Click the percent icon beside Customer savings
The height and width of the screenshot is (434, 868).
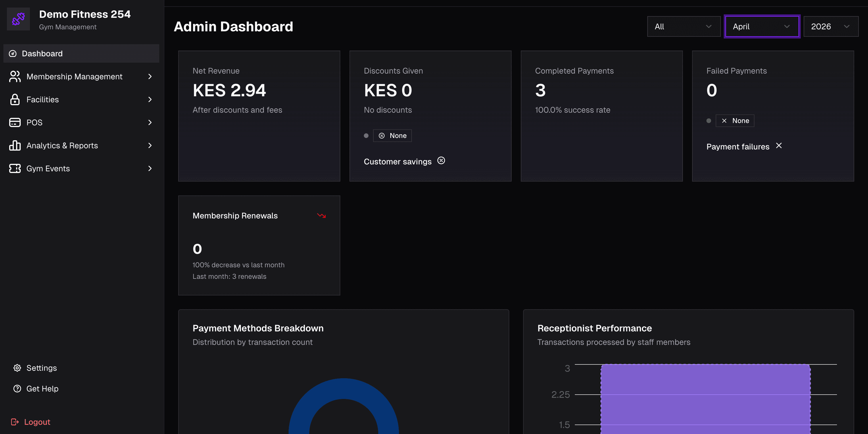(441, 161)
